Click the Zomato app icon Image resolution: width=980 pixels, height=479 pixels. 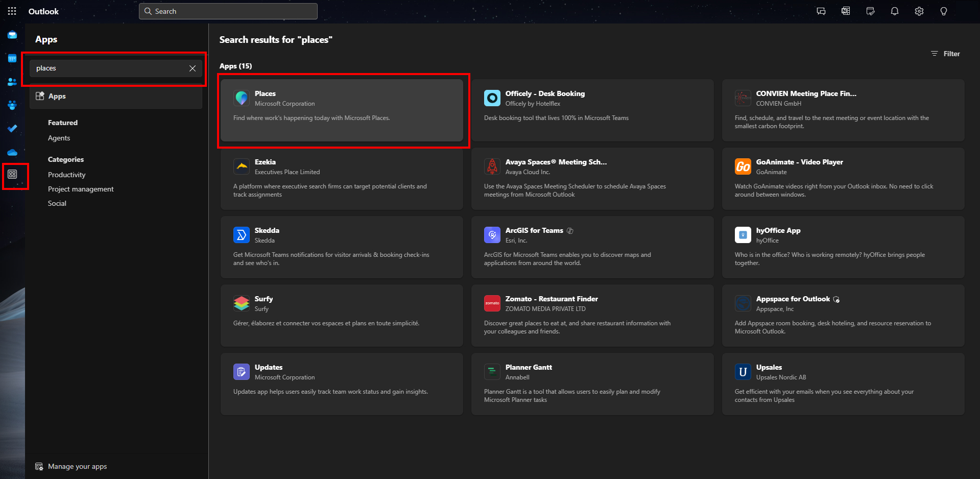tap(492, 303)
